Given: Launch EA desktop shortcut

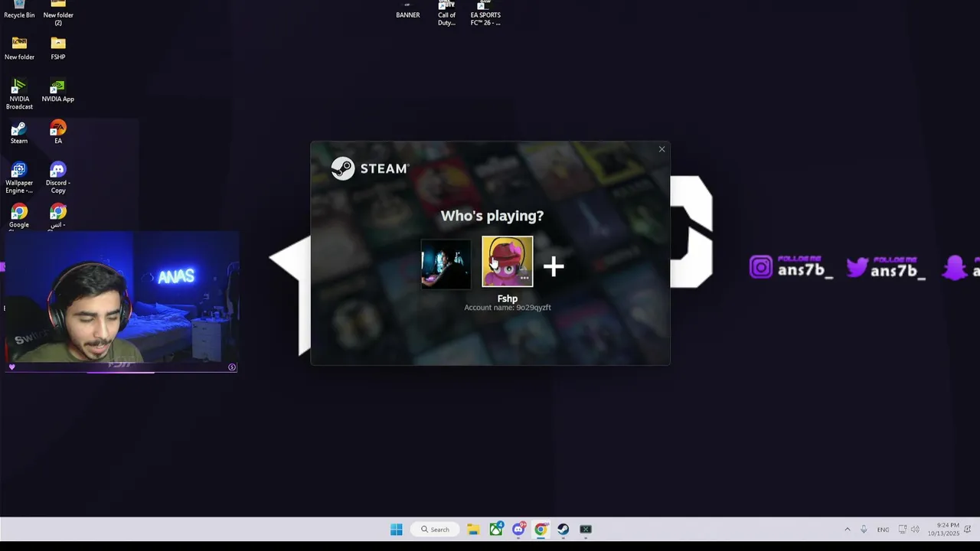Looking at the screenshot, I should [x=58, y=132].
